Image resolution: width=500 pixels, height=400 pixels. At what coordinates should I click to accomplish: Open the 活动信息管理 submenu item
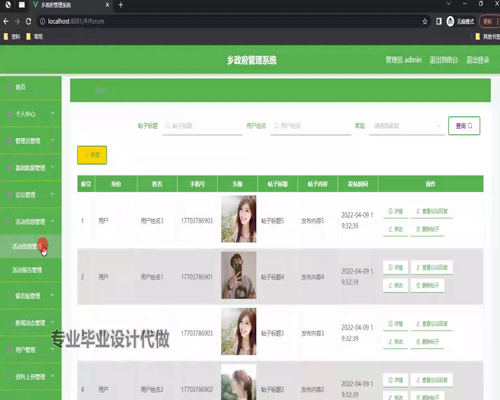point(31,246)
